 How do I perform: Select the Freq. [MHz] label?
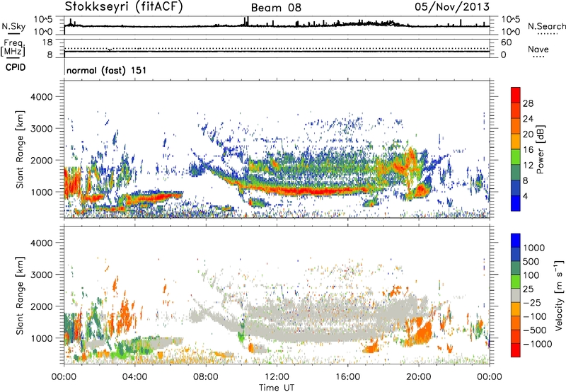click(13, 47)
